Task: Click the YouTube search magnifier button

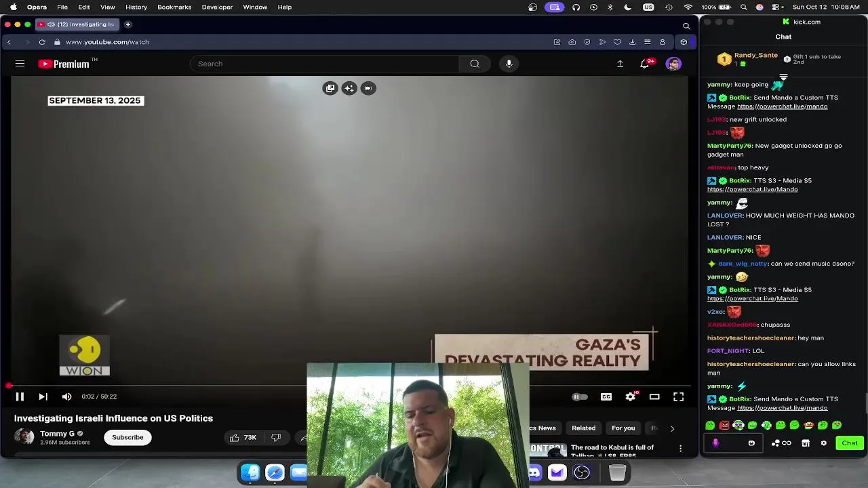Action: 475,64
